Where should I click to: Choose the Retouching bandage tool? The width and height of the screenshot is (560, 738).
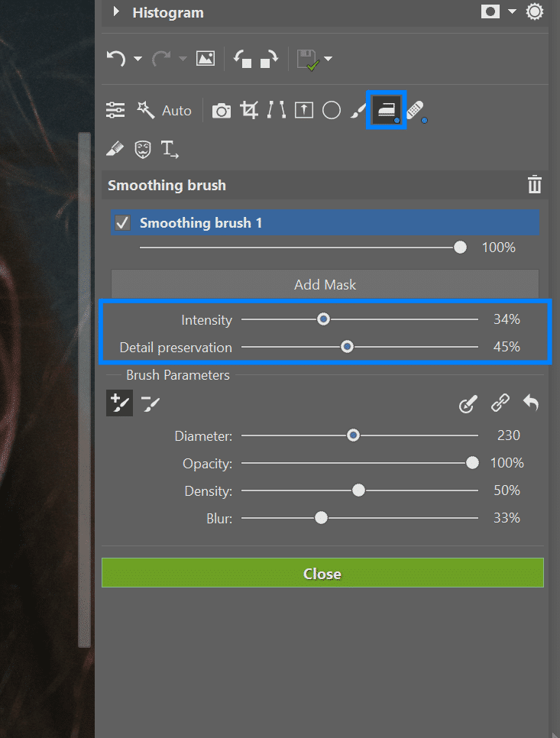416,111
